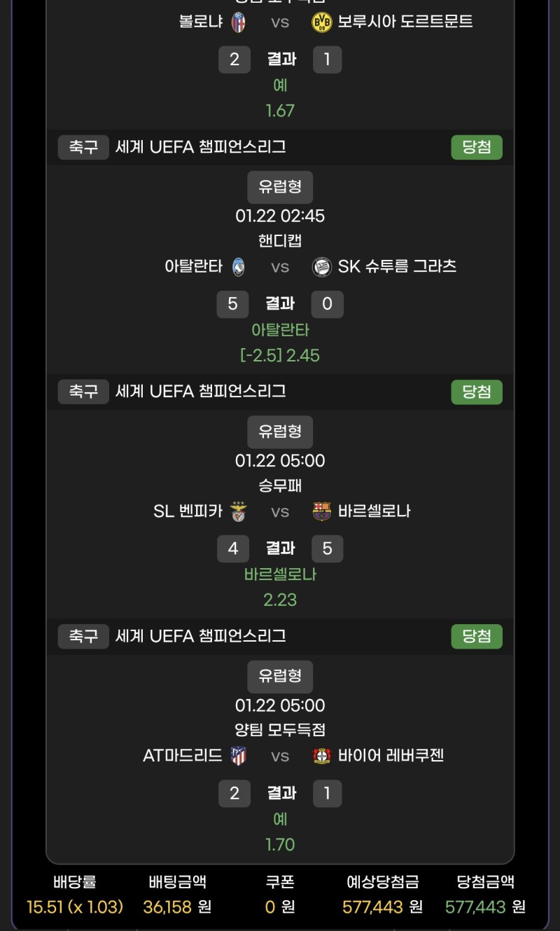Click the Barcelona crest icon
The width and height of the screenshot is (560, 931).
[x=321, y=511]
